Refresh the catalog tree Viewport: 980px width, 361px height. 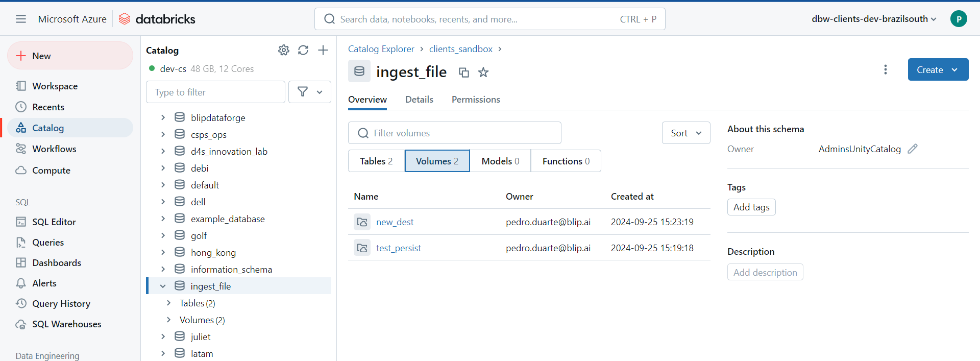tap(303, 50)
